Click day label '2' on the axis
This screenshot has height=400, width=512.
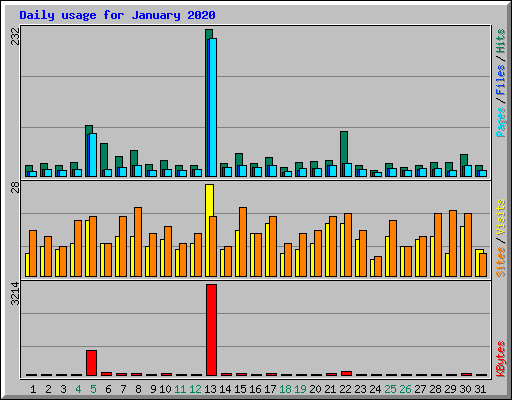(48, 389)
